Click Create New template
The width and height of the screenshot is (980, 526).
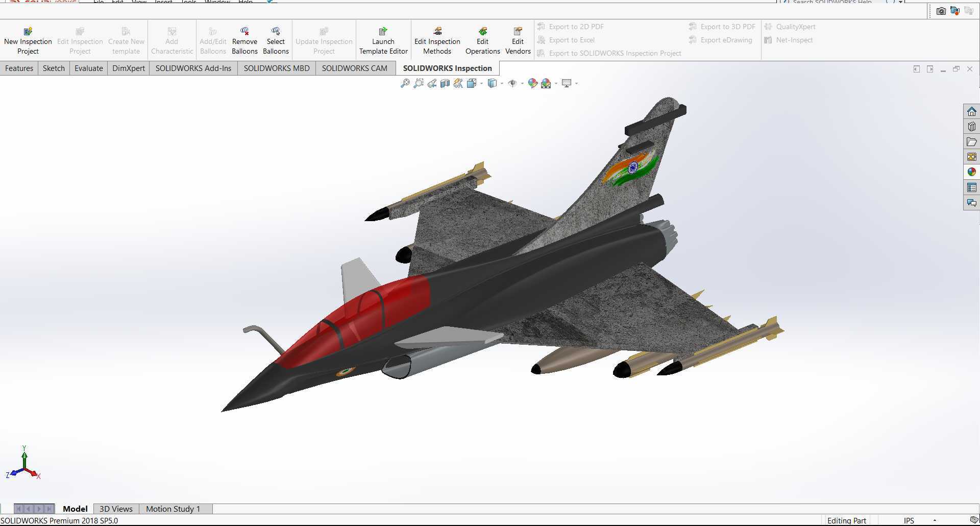click(x=126, y=41)
